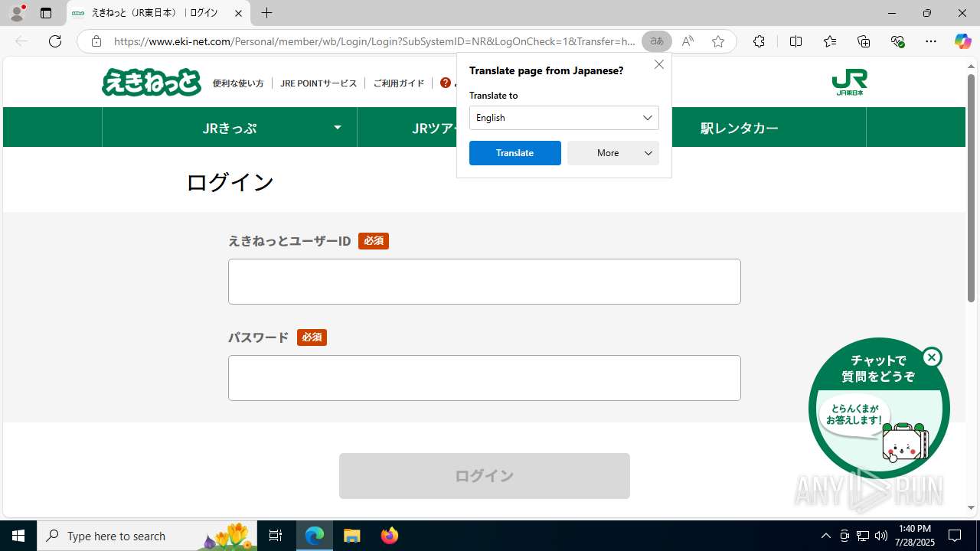The image size is (980, 551).
Task: Go to the えきねっと logo homepage
Action: (x=152, y=82)
